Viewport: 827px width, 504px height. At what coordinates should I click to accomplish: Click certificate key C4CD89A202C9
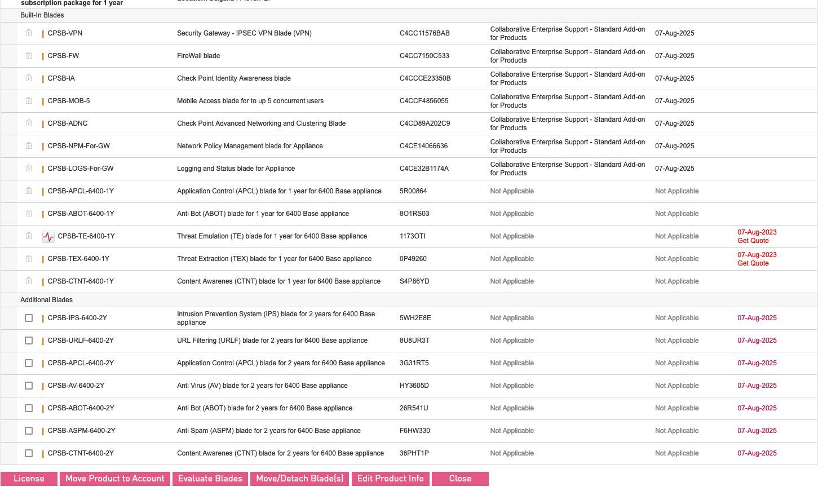tap(425, 123)
